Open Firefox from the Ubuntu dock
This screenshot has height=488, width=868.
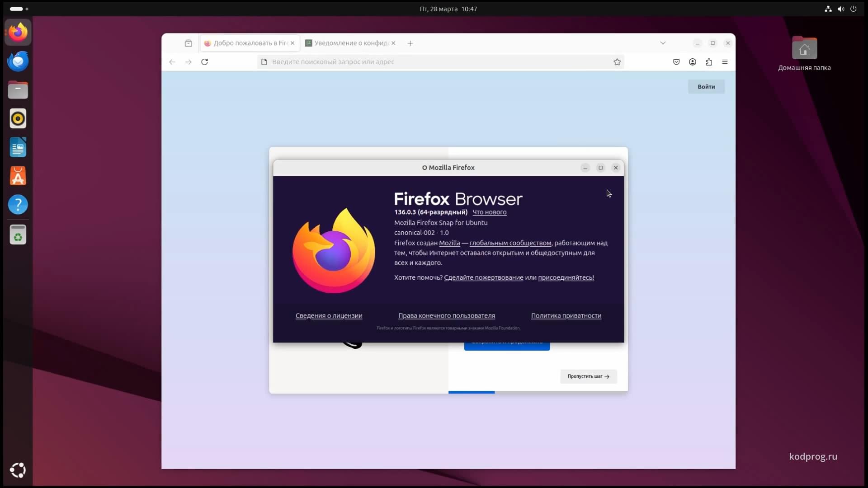point(18,32)
